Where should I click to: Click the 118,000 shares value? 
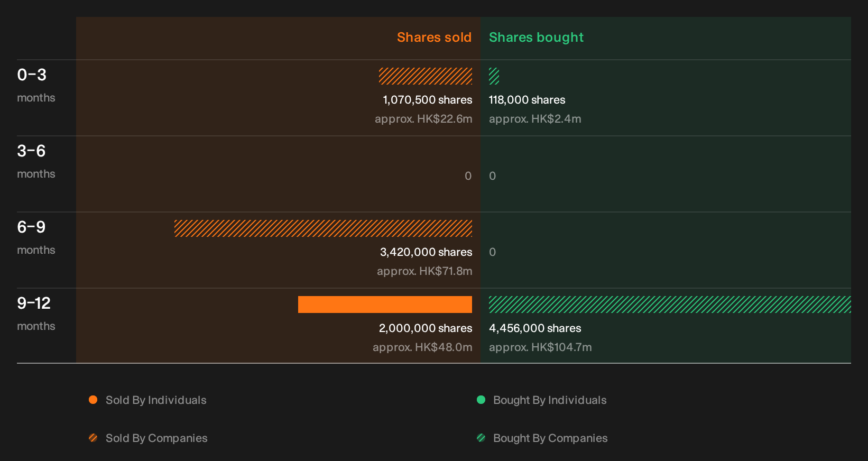[x=527, y=100]
